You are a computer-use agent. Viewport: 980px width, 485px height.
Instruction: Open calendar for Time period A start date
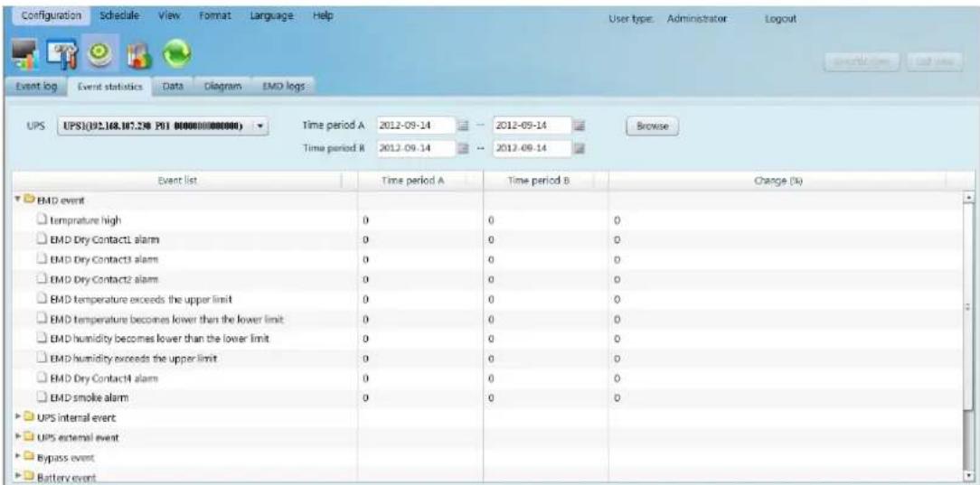pos(464,126)
